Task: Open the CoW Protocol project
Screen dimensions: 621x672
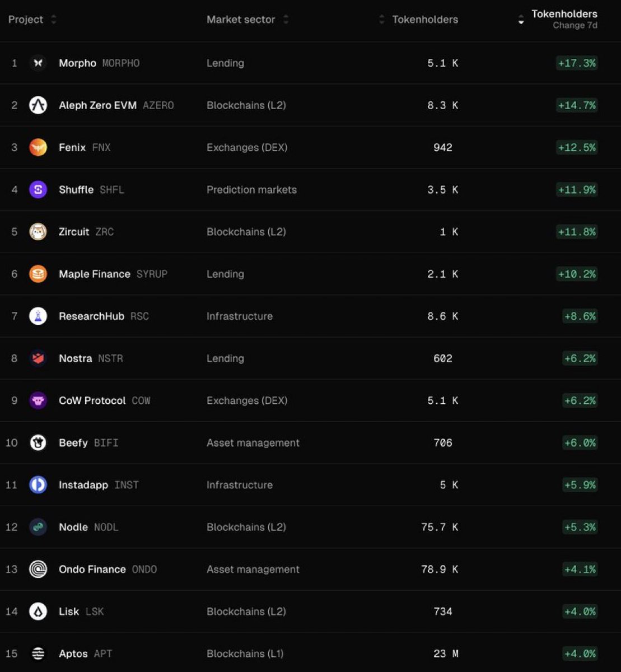Action: (92, 400)
